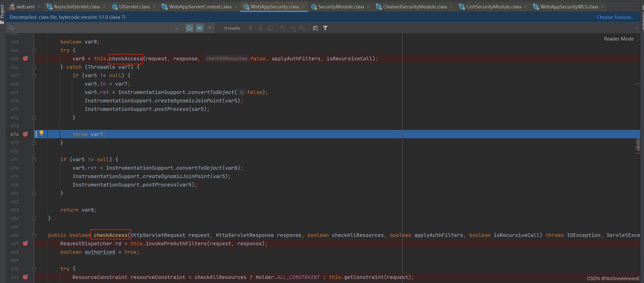Unselect occurrence icon in search bar

coord(293,28)
